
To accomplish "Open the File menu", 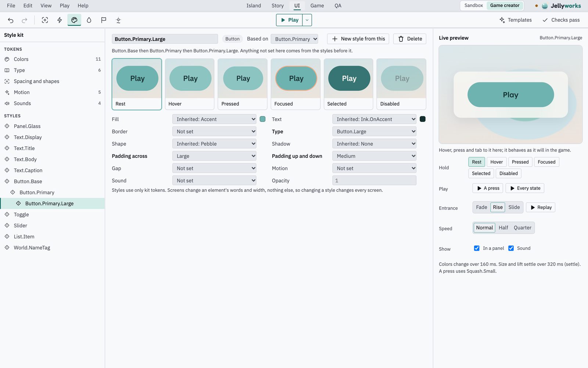I will click(11, 6).
